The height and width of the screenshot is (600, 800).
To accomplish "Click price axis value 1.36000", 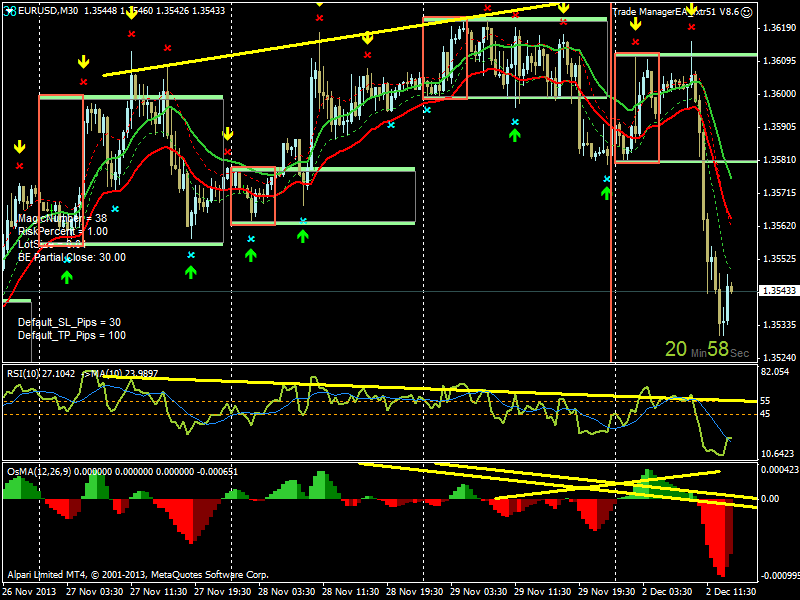I will 779,94.
